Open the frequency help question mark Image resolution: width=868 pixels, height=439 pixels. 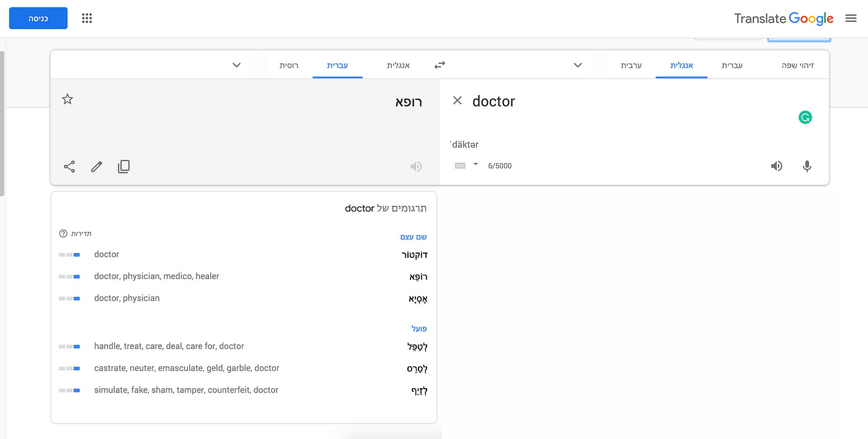pyautogui.click(x=63, y=234)
